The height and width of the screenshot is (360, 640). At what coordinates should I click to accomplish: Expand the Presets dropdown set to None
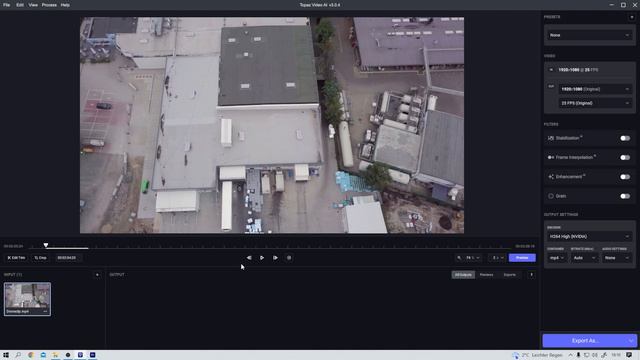pos(589,35)
